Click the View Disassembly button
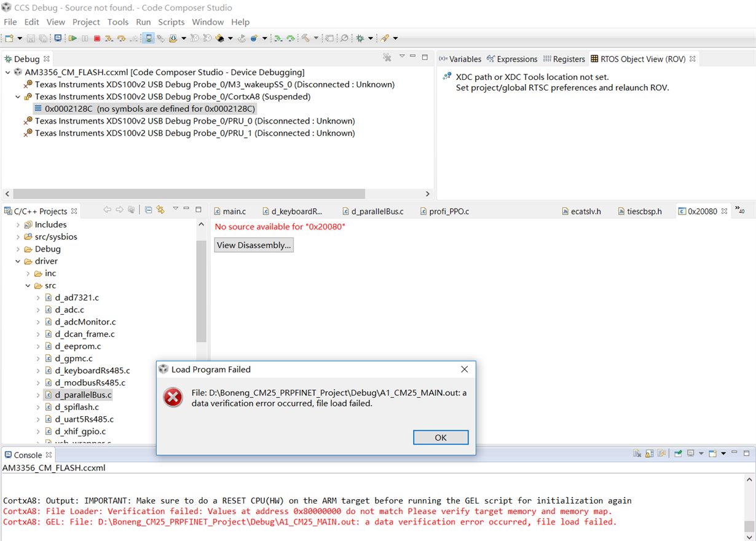This screenshot has height=541, width=756. [x=254, y=245]
